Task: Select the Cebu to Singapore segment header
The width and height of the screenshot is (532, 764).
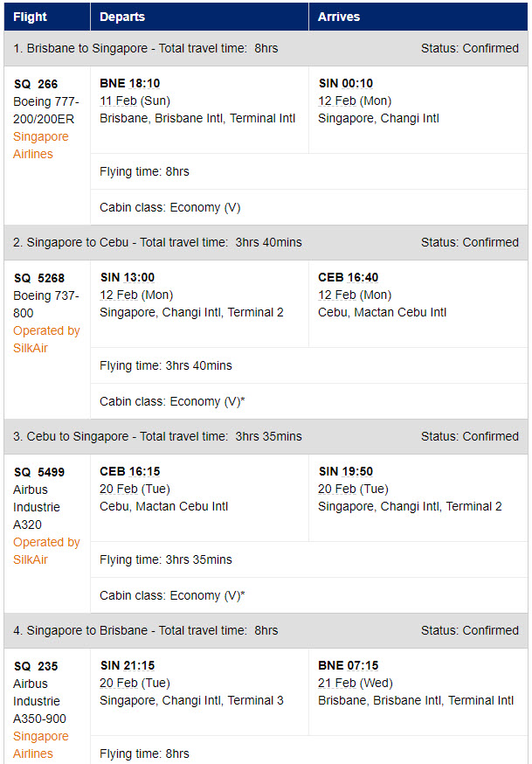Action: tap(266, 436)
